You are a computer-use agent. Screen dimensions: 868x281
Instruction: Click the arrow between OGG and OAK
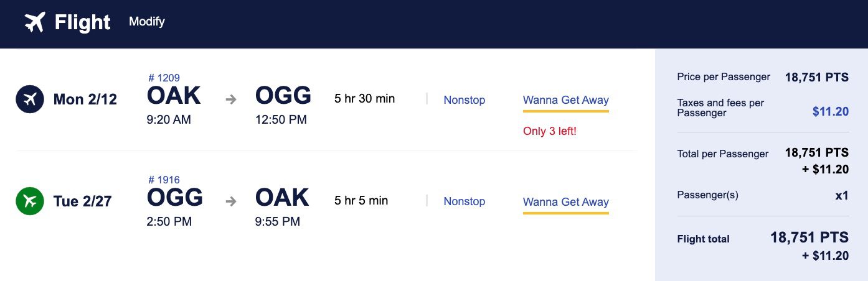(x=231, y=201)
